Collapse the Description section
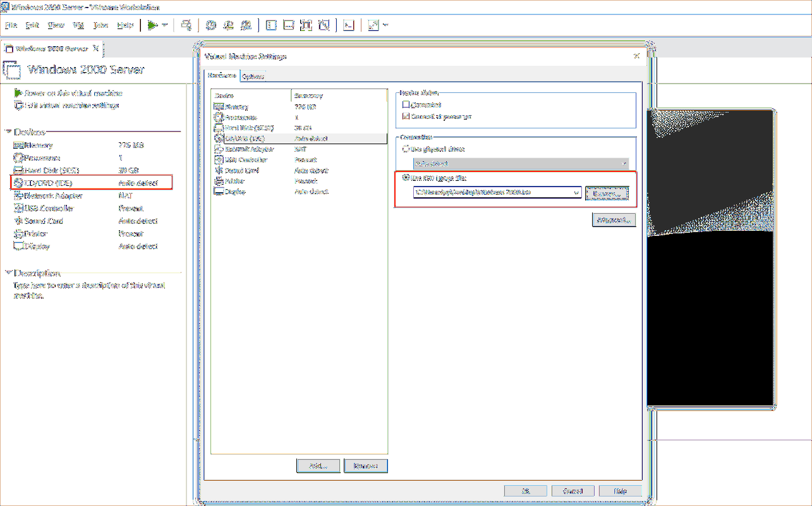The width and height of the screenshot is (812, 506). coord(8,273)
